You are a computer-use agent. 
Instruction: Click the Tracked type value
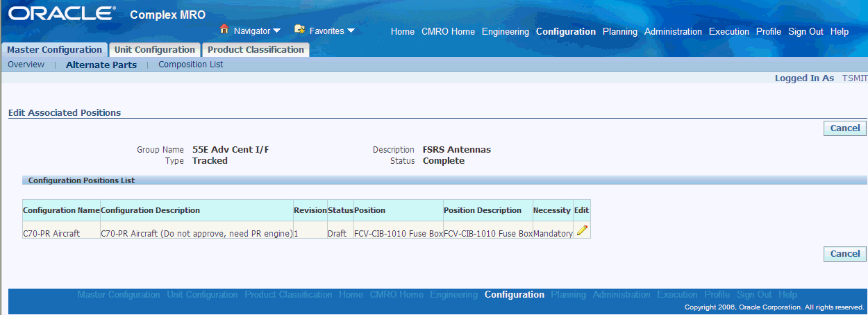coord(210,160)
